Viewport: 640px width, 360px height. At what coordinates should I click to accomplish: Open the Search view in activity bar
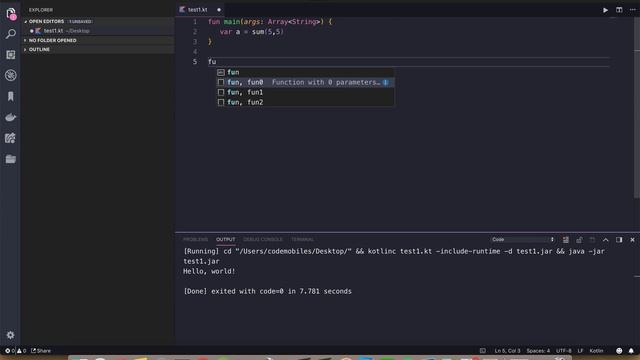pos(11,34)
